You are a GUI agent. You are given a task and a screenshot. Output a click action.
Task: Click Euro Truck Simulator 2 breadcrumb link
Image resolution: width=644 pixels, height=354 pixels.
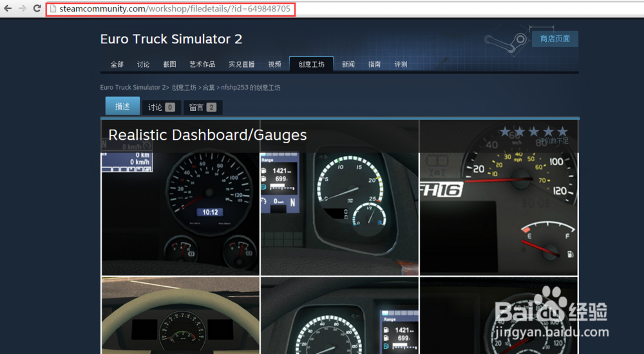coord(133,87)
